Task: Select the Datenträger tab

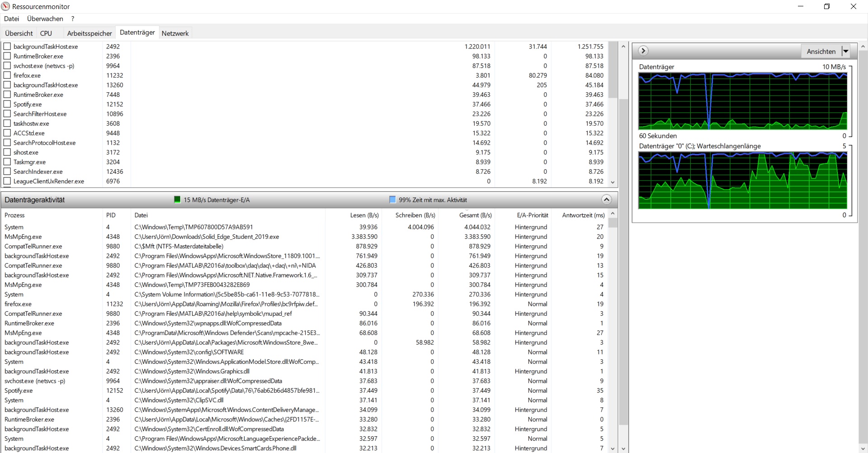Action: click(x=137, y=33)
